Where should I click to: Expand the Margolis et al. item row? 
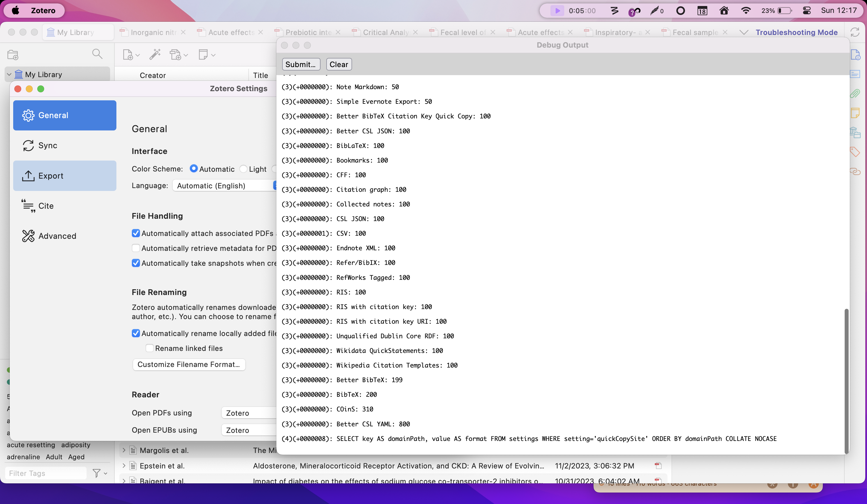(x=124, y=450)
